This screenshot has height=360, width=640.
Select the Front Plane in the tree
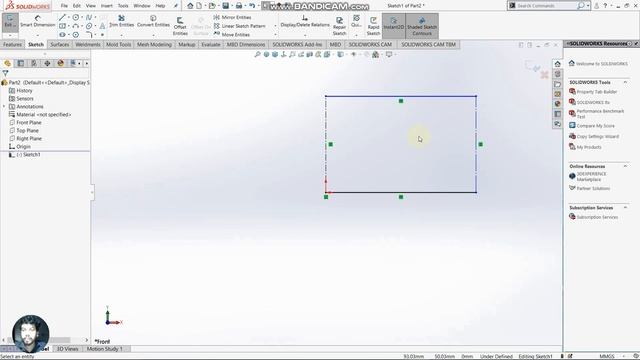tap(25, 122)
